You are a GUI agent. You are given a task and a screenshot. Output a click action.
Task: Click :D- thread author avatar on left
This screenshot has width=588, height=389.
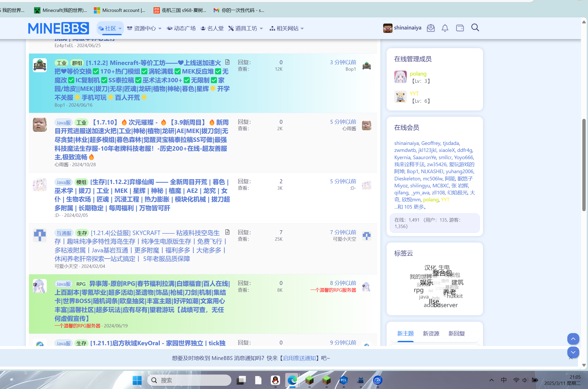pyautogui.click(x=40, y=185)
